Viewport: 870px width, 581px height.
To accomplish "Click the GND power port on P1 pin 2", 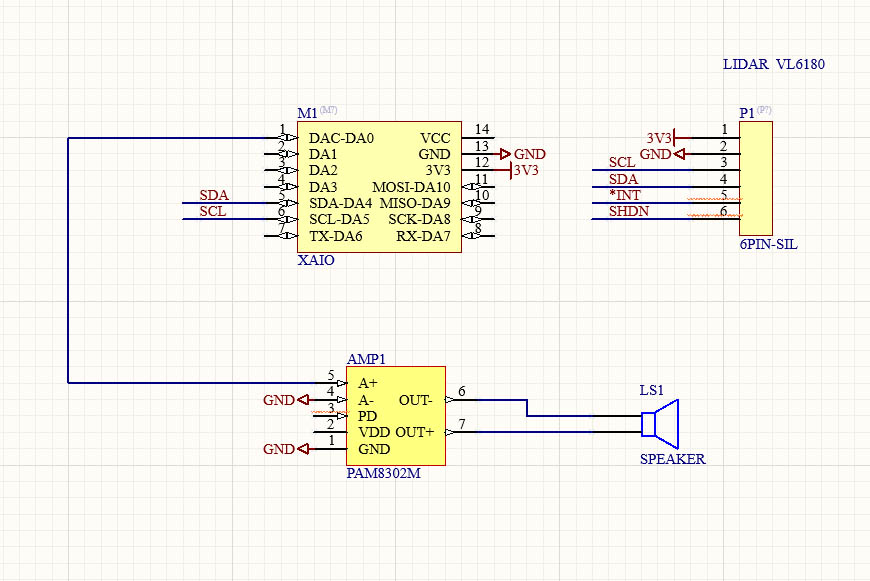I will click(656, 154).
